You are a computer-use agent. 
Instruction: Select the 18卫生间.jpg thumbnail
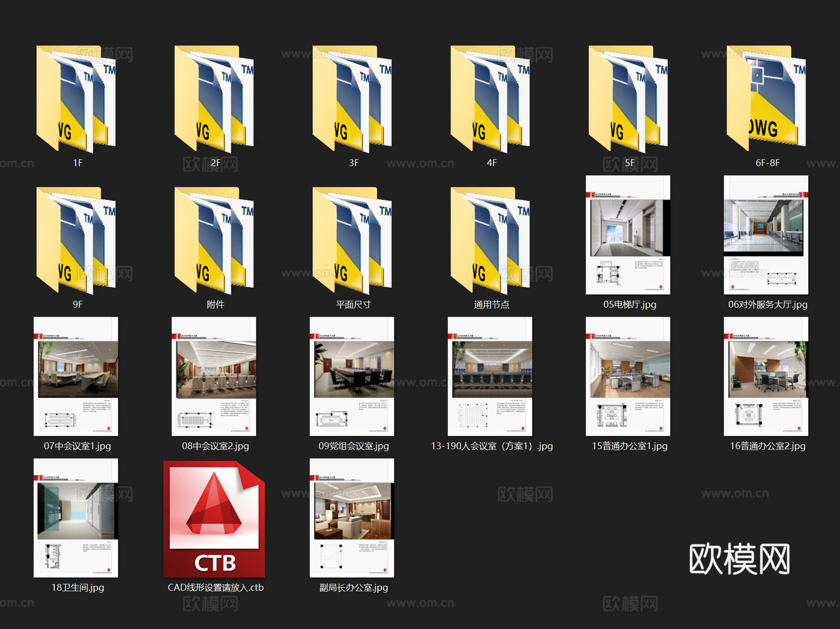point(76,518)
